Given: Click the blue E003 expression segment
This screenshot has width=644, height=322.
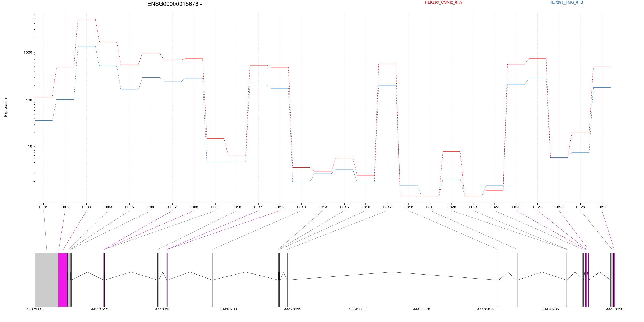Looking at the screenshot, I should (86, 46).
